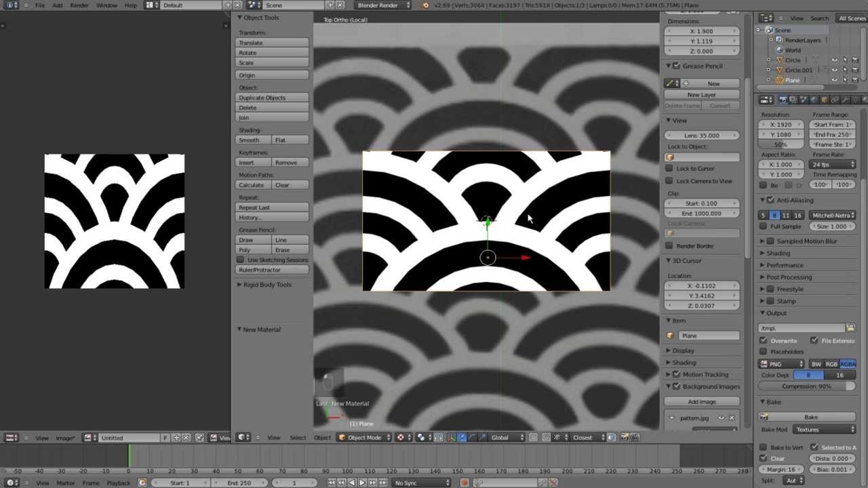Open the Render menu in top header
This screenshot has height=488, width=868.
(79, 5)
